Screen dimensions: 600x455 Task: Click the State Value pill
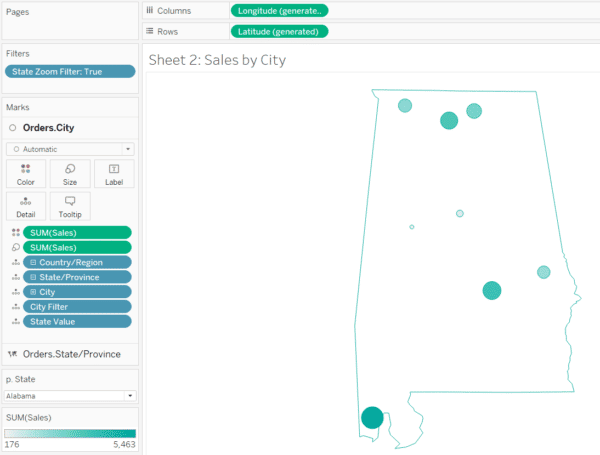pos(78,322)
